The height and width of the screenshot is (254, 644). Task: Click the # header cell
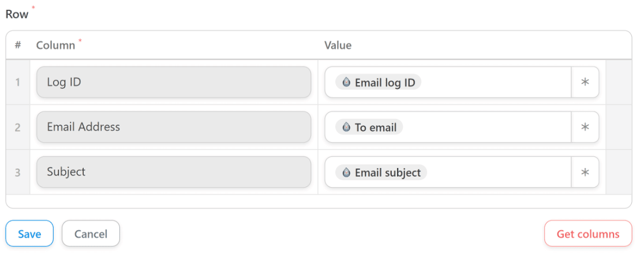pos(18,45)
